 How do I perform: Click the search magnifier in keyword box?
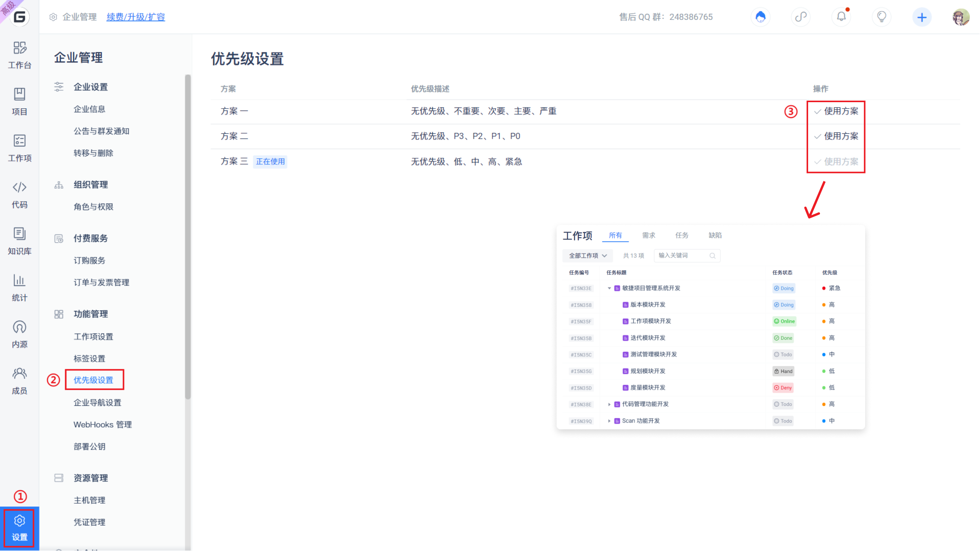(712, 256)
